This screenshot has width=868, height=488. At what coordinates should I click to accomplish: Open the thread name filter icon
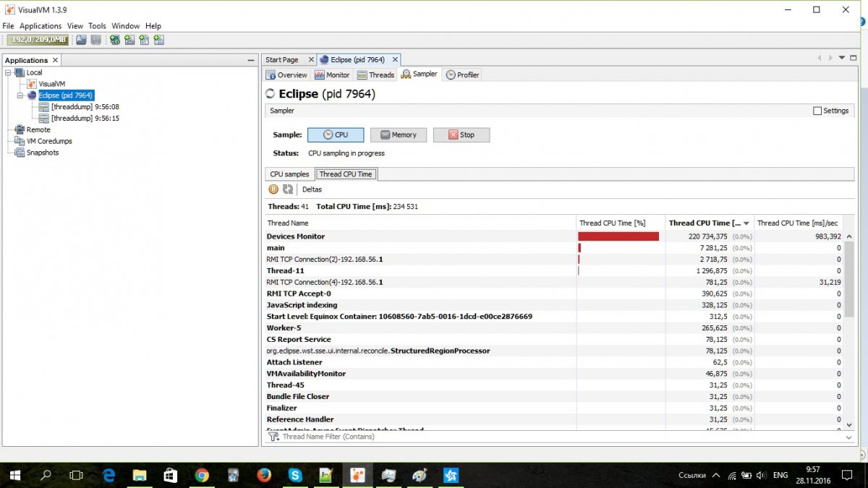click(273, 437)
